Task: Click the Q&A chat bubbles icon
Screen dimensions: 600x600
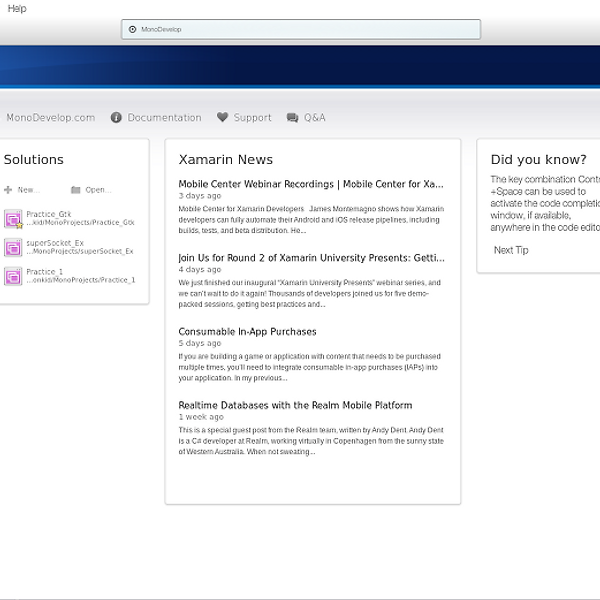Action: 292,117
